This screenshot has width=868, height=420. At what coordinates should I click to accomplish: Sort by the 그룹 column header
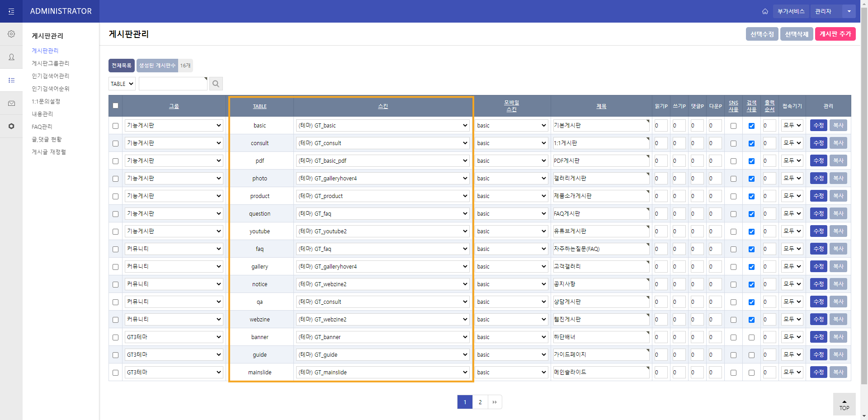click(x=174, y=106)
